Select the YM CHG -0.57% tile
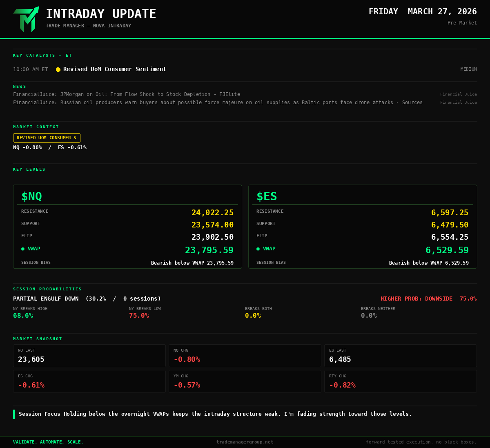The width and height of the screenshot is (490, 448). pyautogui.click(x=245, y=381)
